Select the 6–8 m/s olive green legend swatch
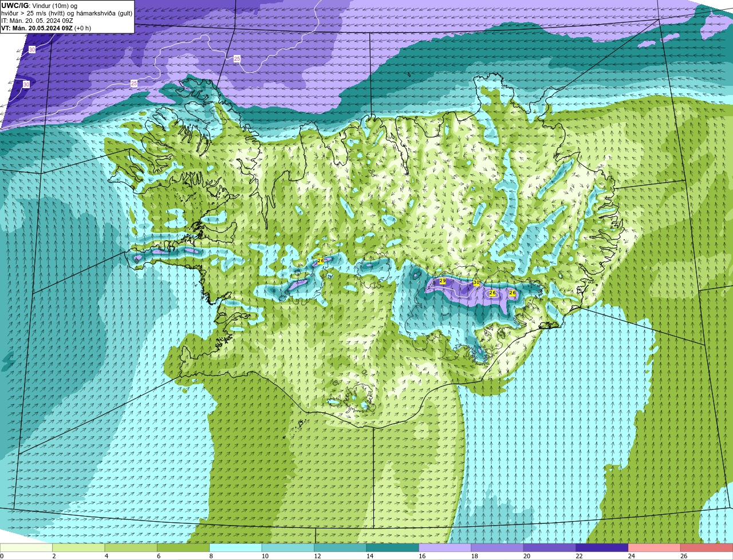This screenshot has height=560, width=733. tap(183, 547)
